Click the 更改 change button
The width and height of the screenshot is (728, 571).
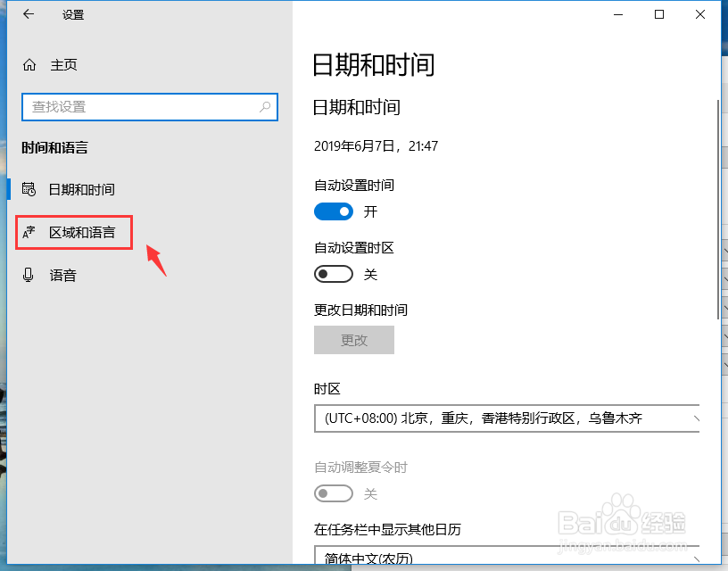click(x=353, y=340)
